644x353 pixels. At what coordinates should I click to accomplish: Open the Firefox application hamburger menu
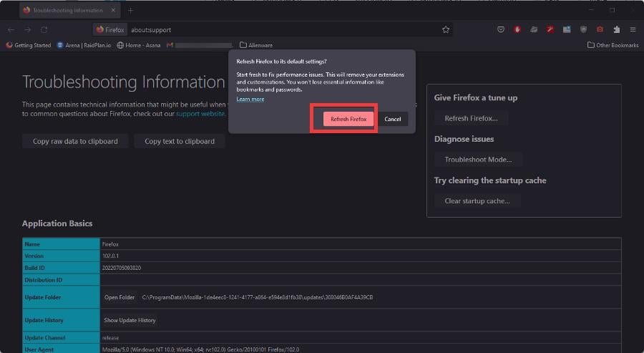[x=633, y=29]
